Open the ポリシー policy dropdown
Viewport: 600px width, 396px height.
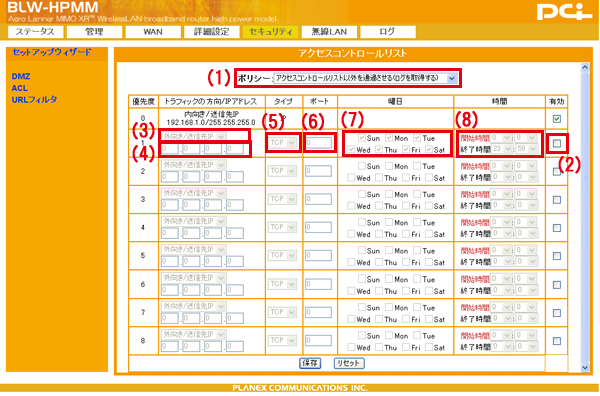(365, 78)
